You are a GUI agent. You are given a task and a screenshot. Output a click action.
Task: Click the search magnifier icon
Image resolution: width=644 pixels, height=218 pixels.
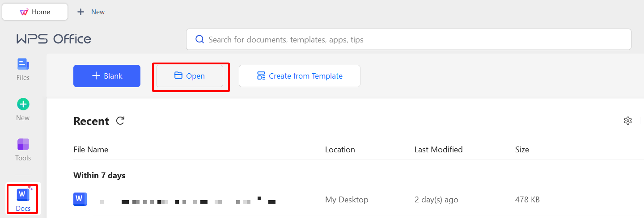click(x=200, y=39)
